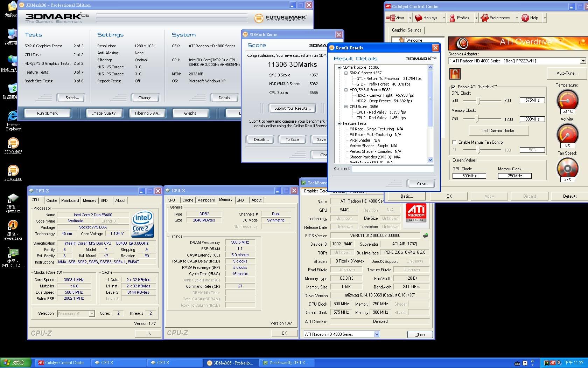Screen dimensions: 588x368
Task: Click Close in the Result Details dialog
Action: pyautogui.click(x=421, y=184)
